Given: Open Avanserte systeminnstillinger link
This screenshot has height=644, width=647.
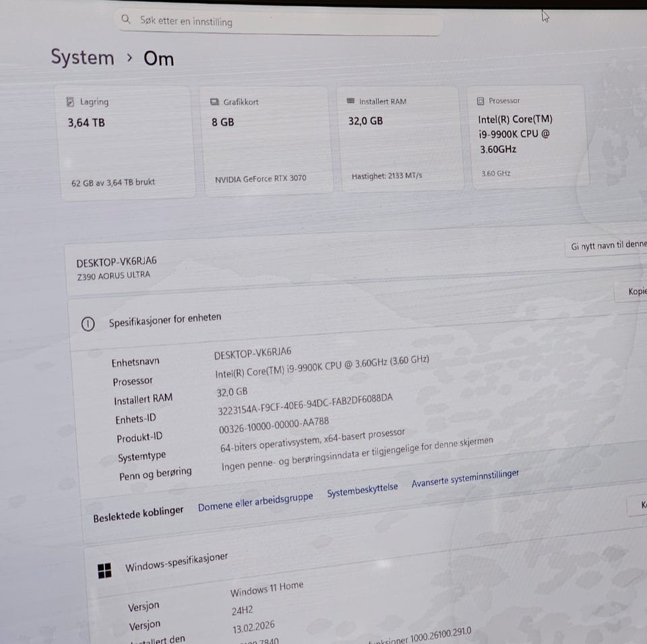Looking at the screenshot, I should pos(465,478).
